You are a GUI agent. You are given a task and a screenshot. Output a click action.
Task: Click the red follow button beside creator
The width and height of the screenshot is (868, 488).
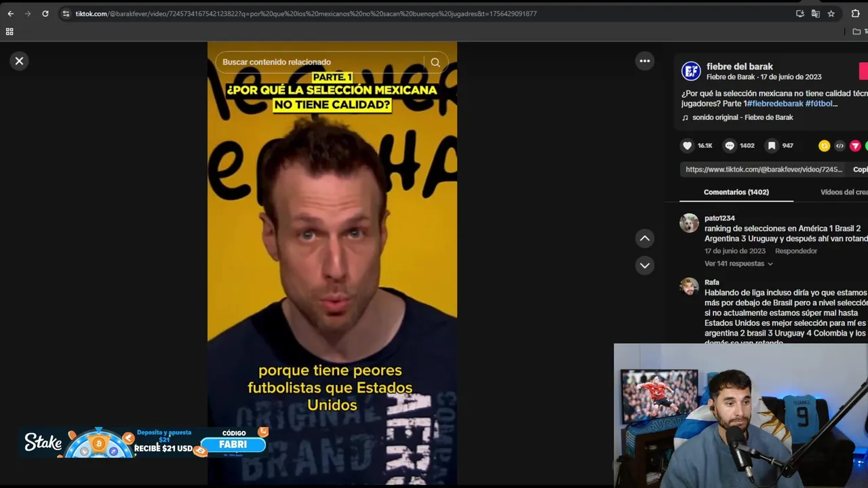tap(863, 71)
